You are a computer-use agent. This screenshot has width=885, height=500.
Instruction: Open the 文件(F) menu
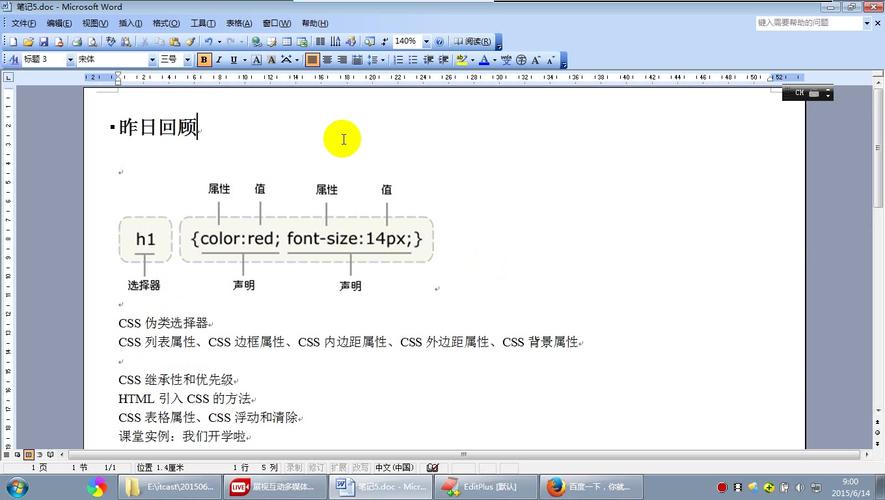click(x=24, y=23)
